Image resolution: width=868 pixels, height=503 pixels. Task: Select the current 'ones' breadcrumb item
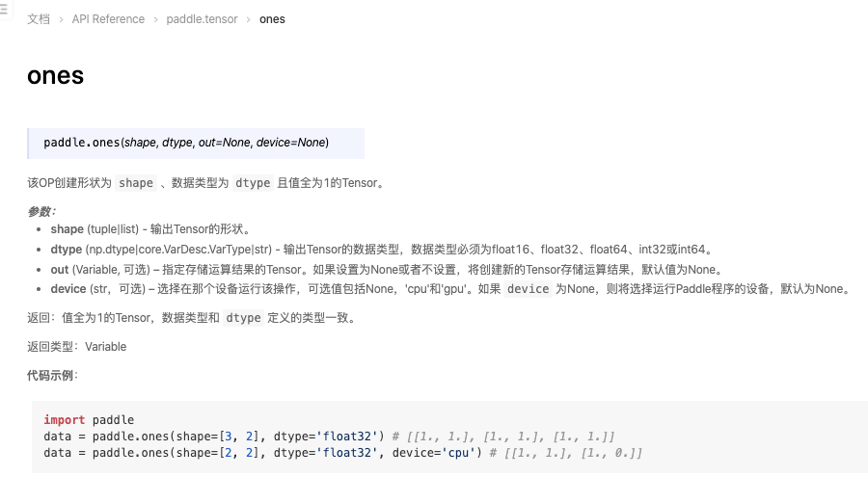click(x=272, y=19)
